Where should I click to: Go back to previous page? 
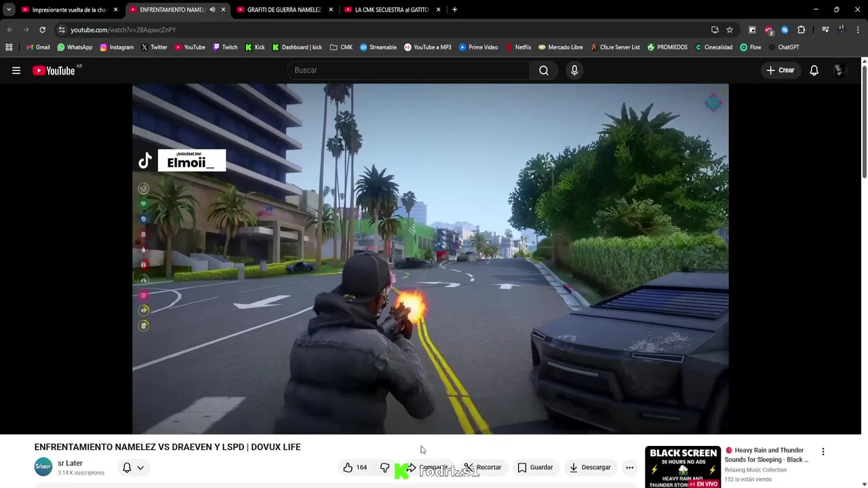pos(9,30)
